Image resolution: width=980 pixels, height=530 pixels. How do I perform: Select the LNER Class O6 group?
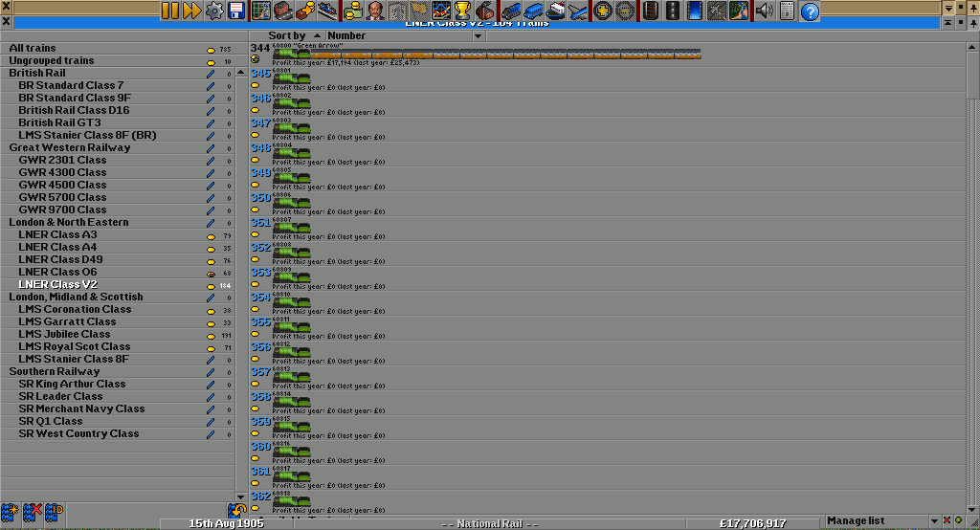coord(118,272)
